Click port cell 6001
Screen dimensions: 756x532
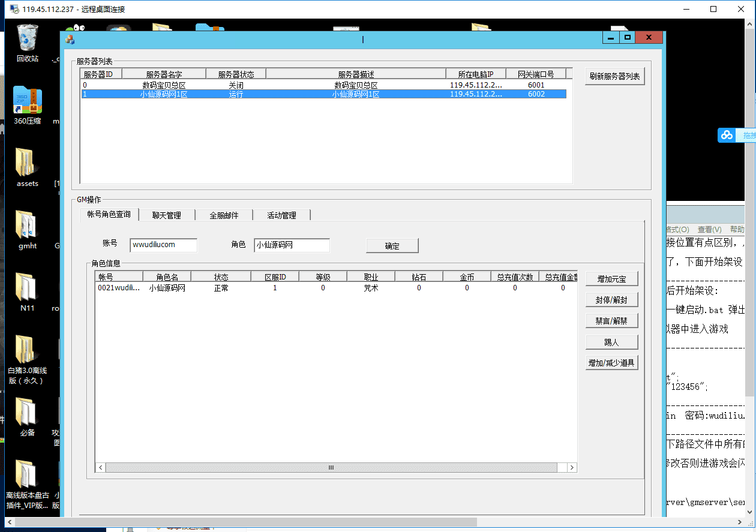coord(536,85)
